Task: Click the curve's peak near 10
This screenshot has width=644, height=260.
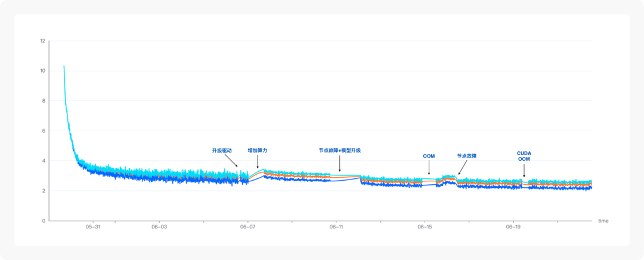Action: pos(64,66)
